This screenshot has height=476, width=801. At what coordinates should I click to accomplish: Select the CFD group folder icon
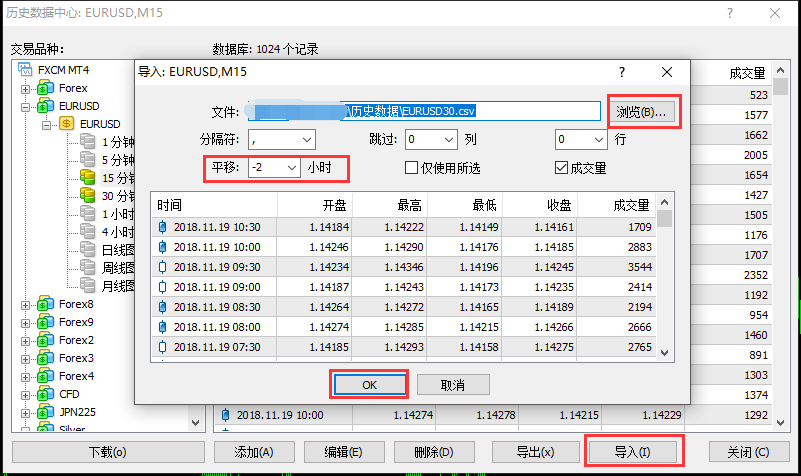click(x=45, y=395)
